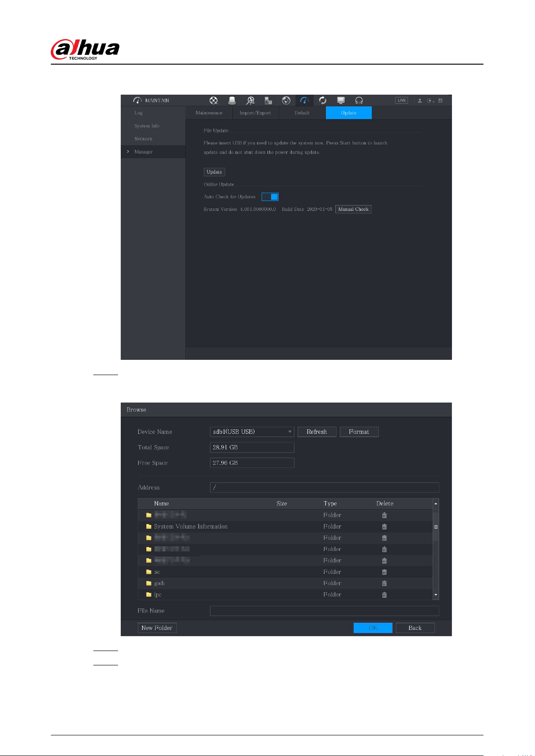Click the Back button
The height and width of the screenshot is (756, 535).
click(415, 628)
